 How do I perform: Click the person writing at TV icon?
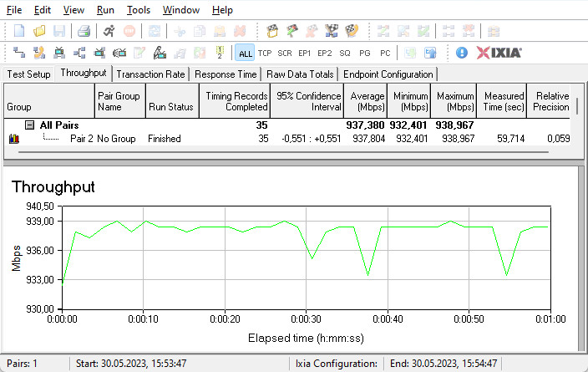[160, 53]
